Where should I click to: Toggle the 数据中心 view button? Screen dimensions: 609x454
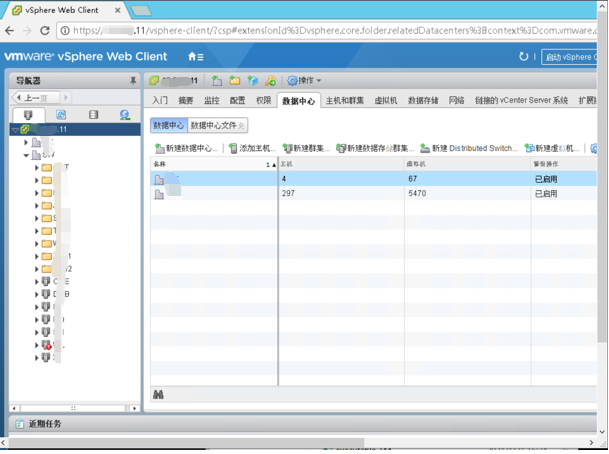pyautogui.click(x=168, y=126)
